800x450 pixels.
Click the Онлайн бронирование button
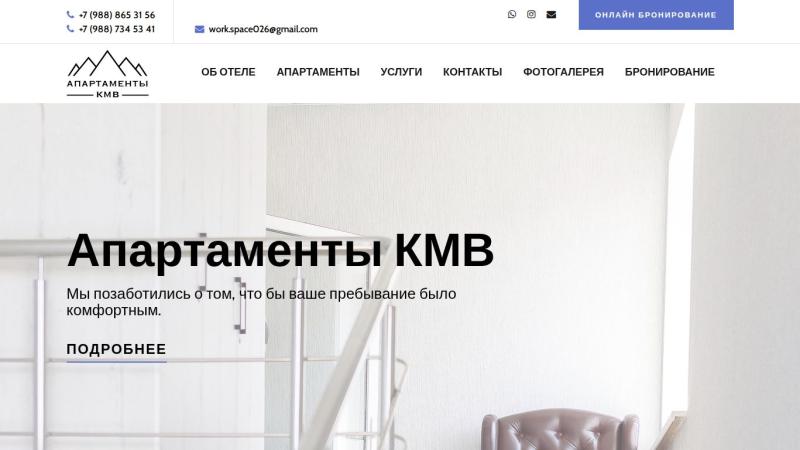[656, 15]
